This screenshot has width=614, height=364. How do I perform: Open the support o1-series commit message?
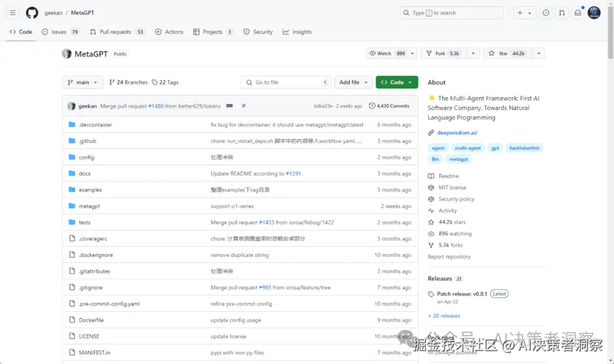232,206
